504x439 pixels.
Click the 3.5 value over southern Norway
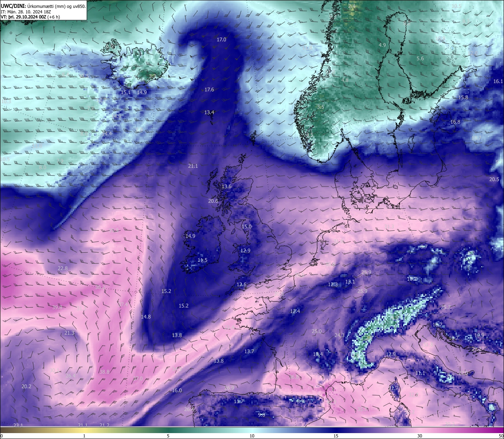click(x=321, y=107)
